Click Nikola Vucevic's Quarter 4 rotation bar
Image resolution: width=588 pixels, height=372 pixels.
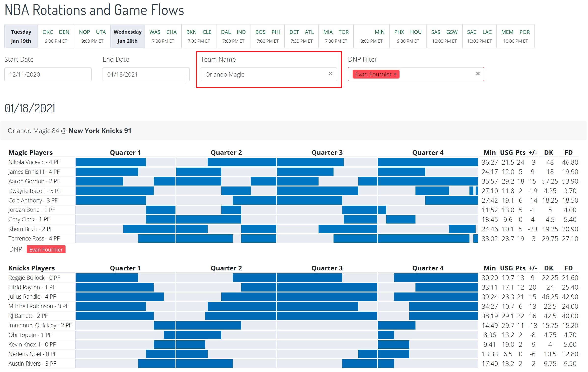[x=428, y=162]
